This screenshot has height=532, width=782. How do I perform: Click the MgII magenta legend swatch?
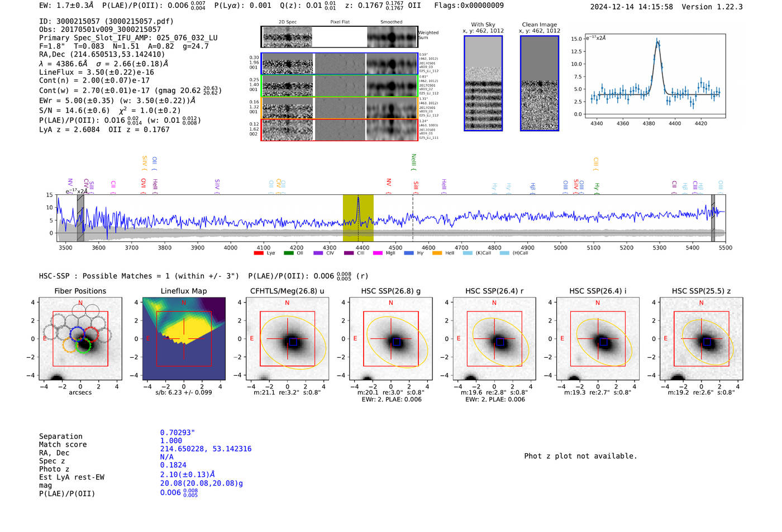click(378, 253)
